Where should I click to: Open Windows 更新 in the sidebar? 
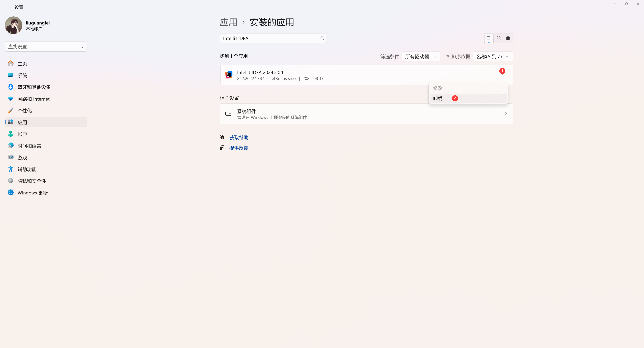(33, 193)
